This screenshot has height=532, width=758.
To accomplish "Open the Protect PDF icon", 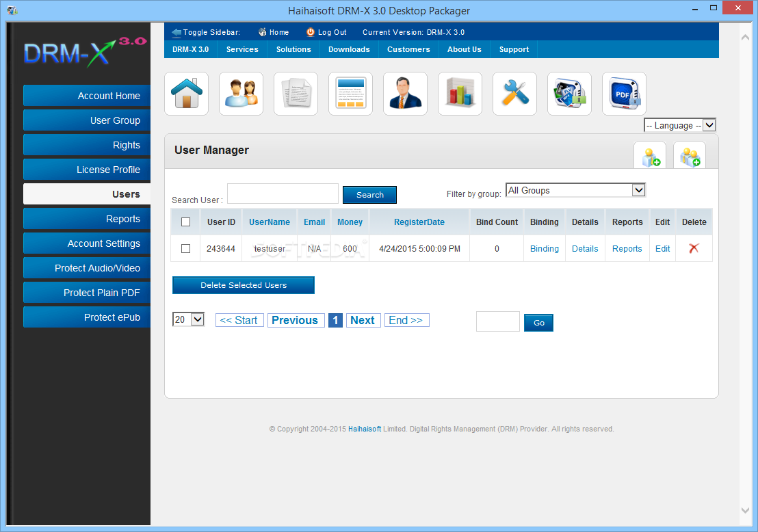I will (x=624, y=94).
